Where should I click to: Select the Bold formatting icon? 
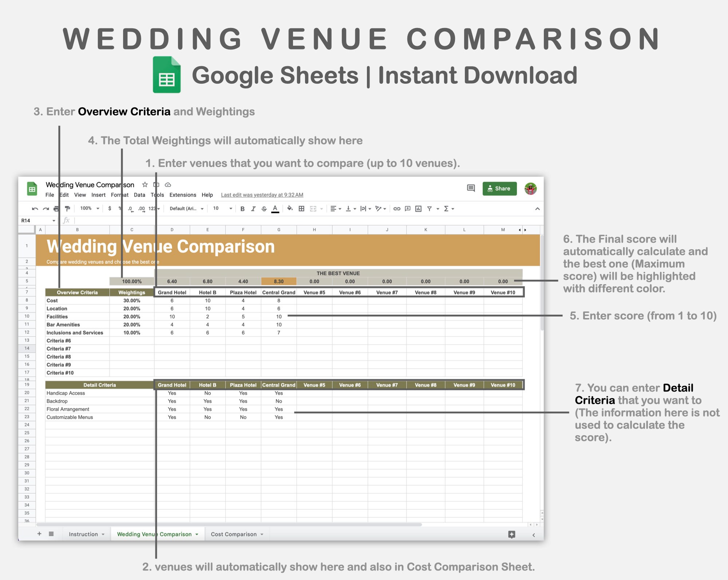click(242, 209)
